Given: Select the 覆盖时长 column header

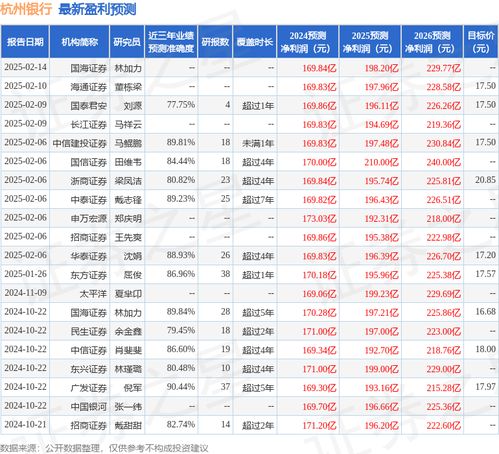Looking at the screenshot, I should [255, 42].
